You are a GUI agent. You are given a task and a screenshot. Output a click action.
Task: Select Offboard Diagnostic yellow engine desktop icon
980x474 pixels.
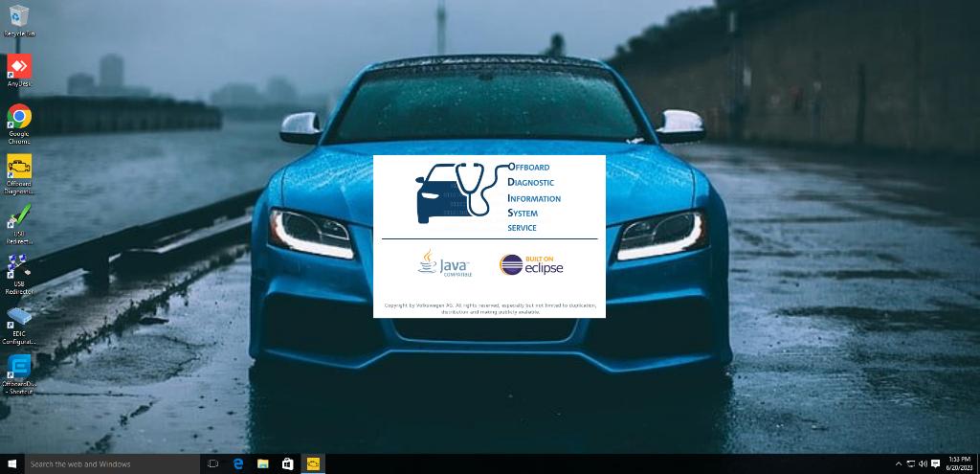19,174
